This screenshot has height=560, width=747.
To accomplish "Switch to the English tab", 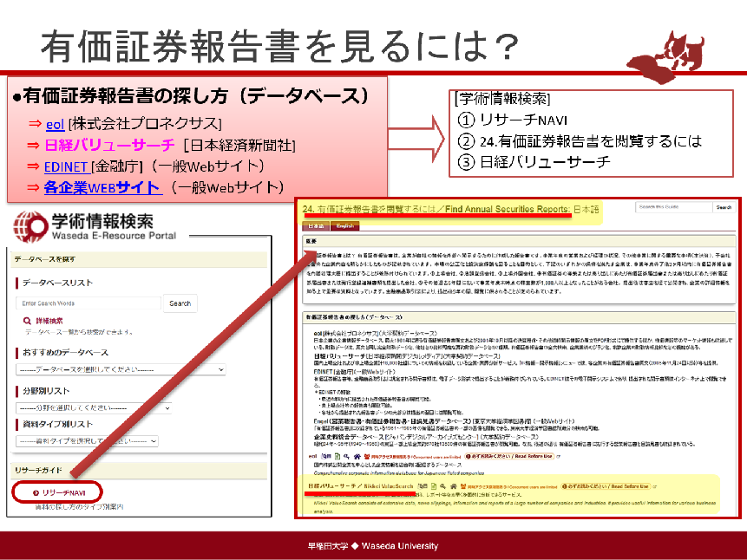I will 345,226.
